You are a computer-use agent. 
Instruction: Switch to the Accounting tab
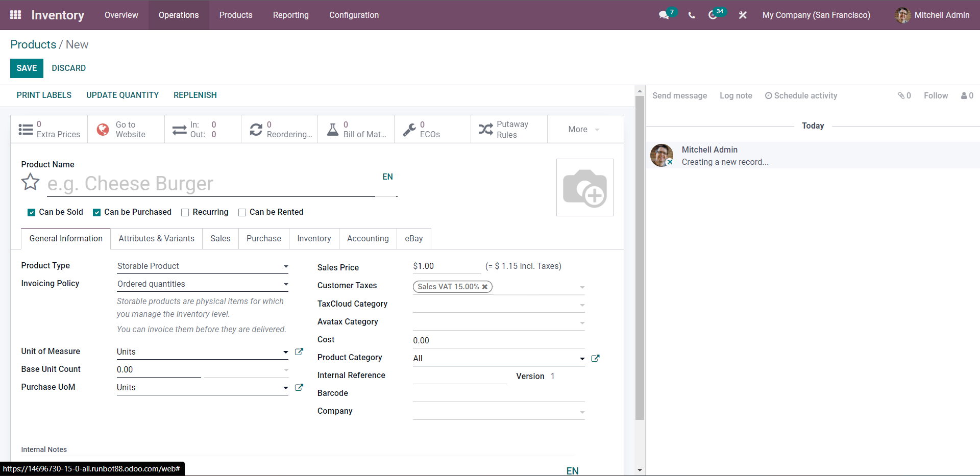[368, 238]
